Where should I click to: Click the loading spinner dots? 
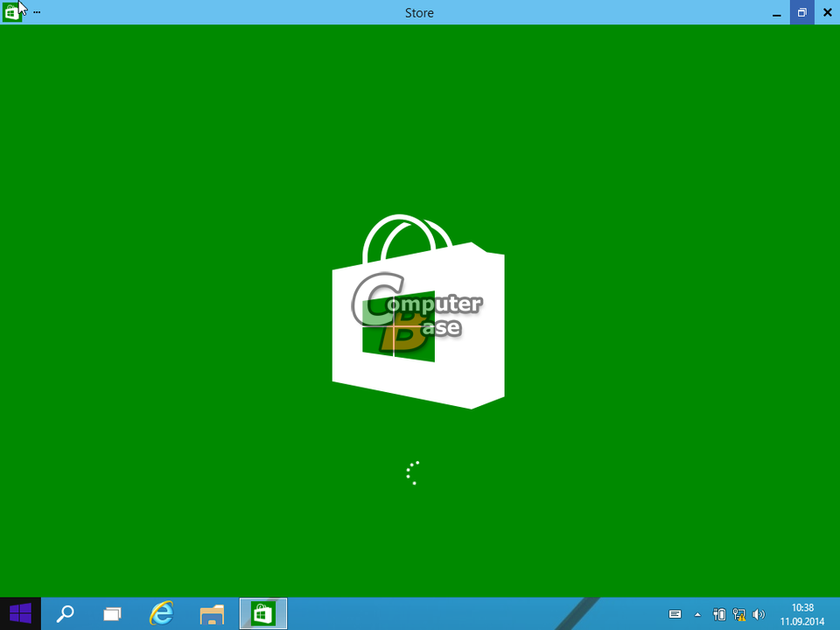413,472
